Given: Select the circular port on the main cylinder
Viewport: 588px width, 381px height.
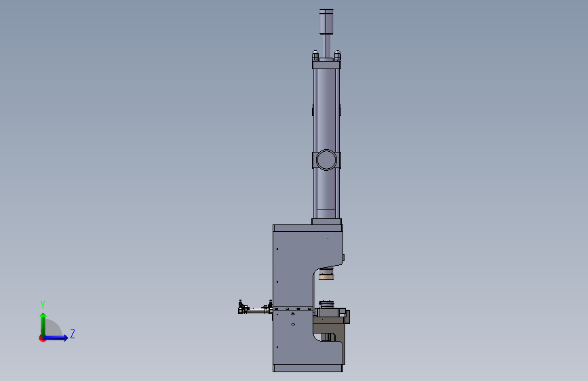Looking at the screenshot, I should pos(326,160).
